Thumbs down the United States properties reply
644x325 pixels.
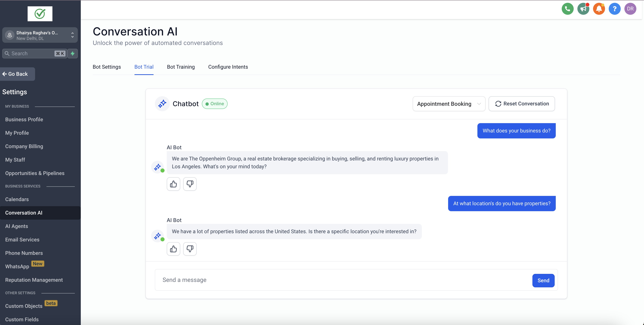190,249
